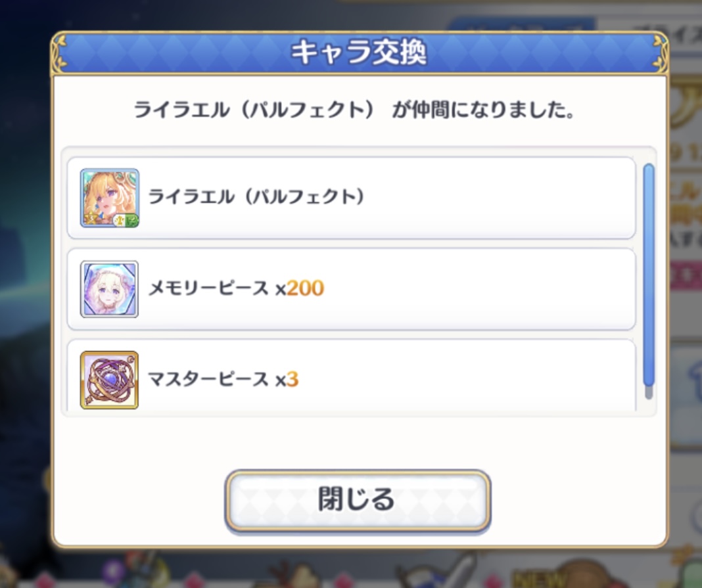
Task: Click the が仲間になりました message text
Action: 483,110
